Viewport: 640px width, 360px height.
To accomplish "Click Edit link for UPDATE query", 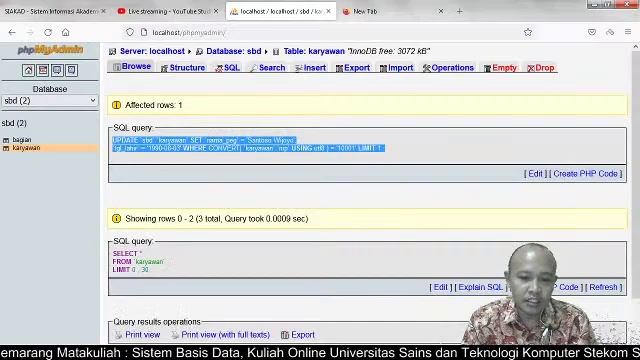I will 536,174.
